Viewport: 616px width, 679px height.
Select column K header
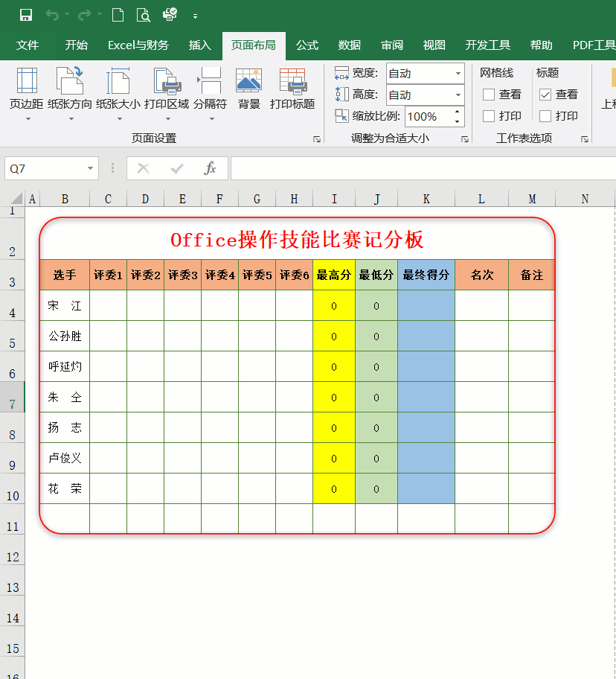click(x=426, y=199)
